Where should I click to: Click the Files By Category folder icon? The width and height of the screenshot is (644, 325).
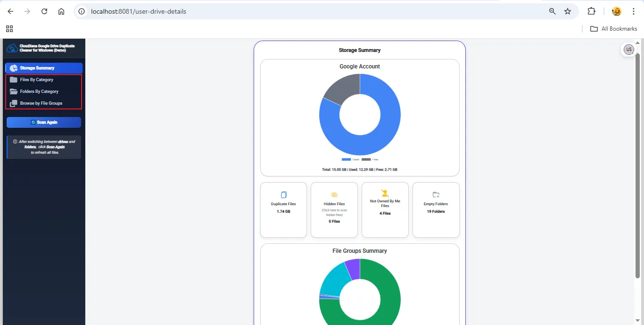[14, 80]
